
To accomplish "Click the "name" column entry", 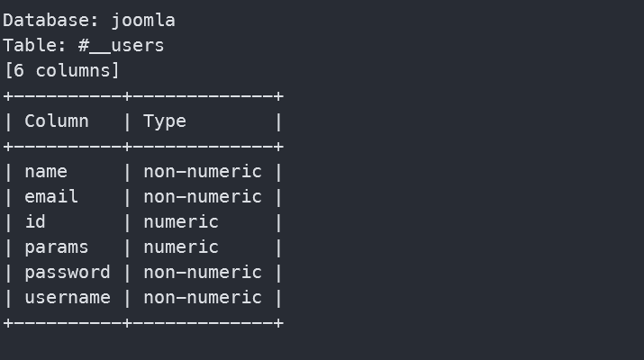I will (46, 171).
